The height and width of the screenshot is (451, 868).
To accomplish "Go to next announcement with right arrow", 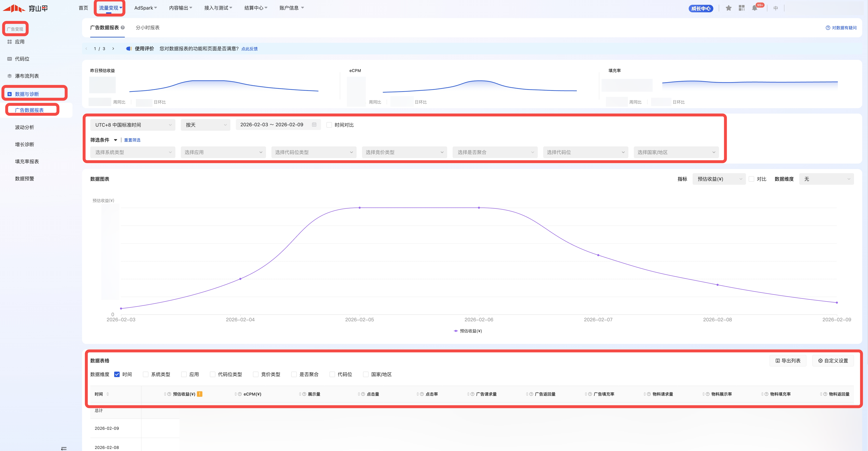I will (x=113, y=49).
